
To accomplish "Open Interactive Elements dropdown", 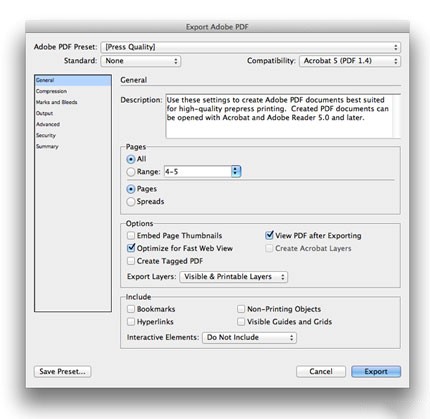I will click(249, 338).
